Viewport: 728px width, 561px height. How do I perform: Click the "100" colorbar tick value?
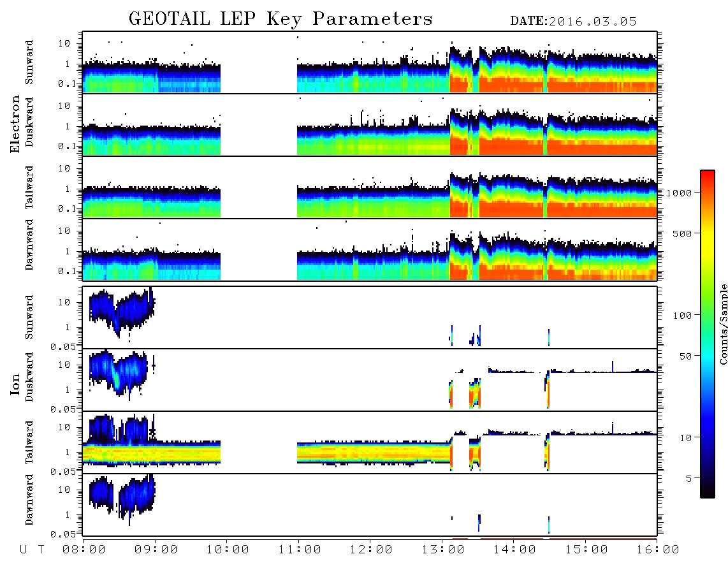tap(682, 316)
